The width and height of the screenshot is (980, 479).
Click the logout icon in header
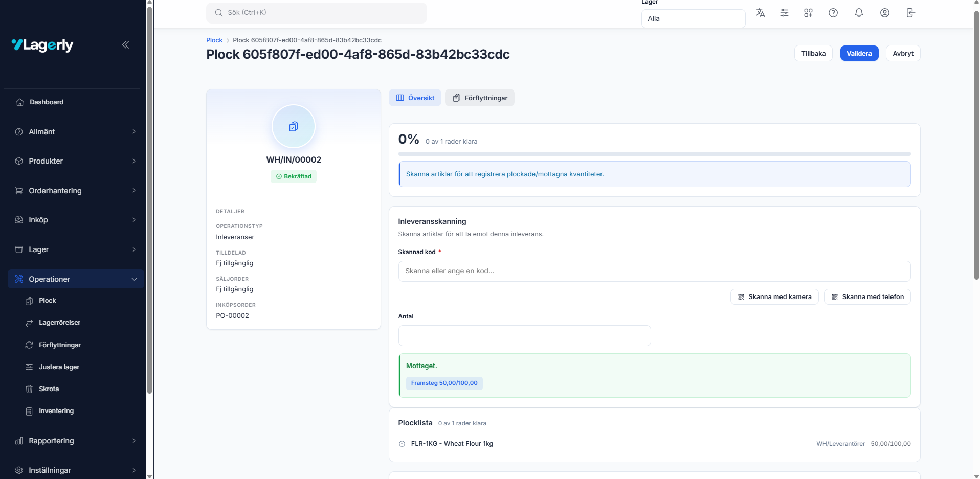910,13
